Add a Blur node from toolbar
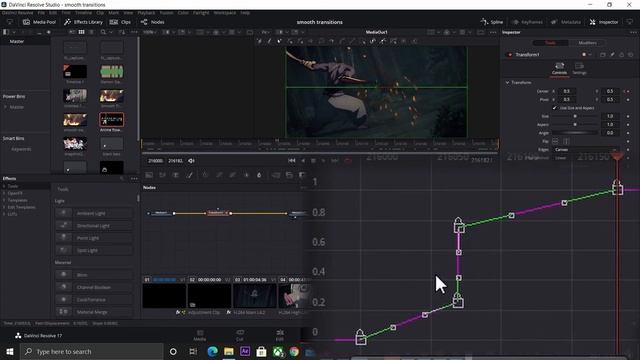The width and height of the screenshot is (640, 360). click(259, 175)
